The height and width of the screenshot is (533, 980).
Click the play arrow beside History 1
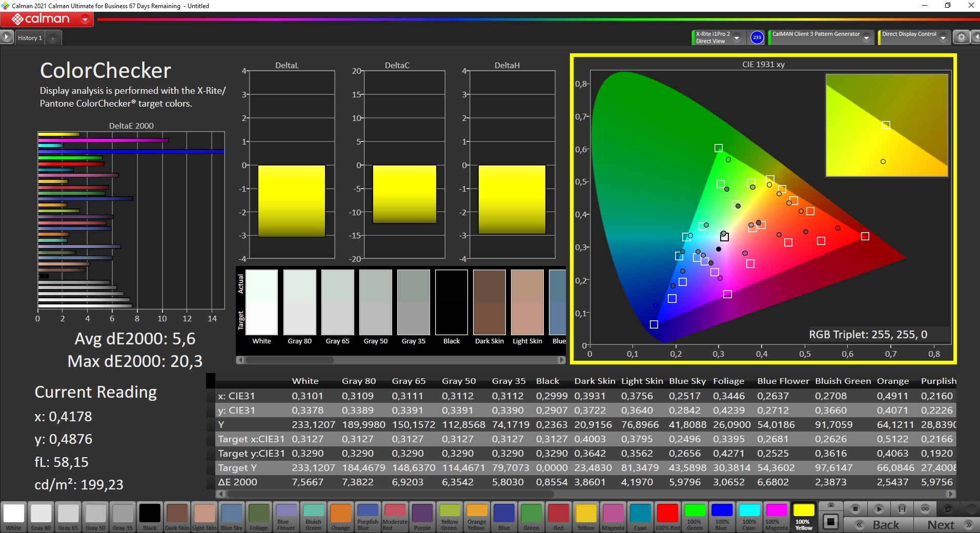tap(7, 37)
